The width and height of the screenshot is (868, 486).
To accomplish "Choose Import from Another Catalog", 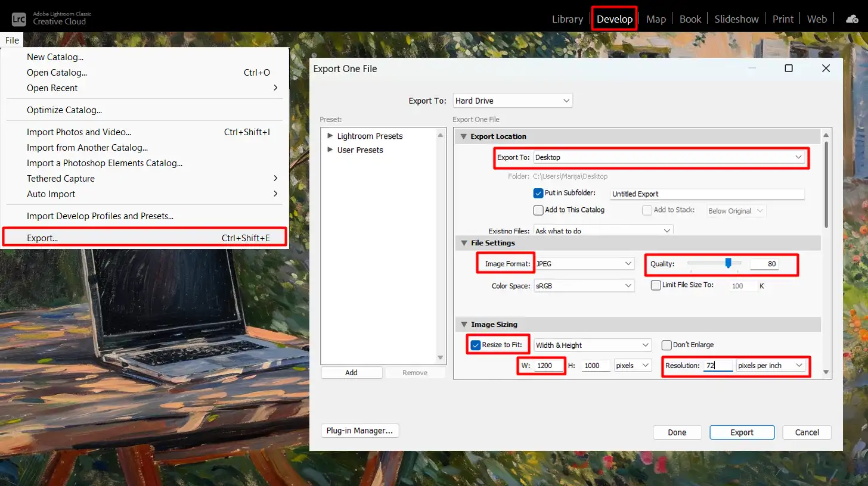I will tap(145, 148).
